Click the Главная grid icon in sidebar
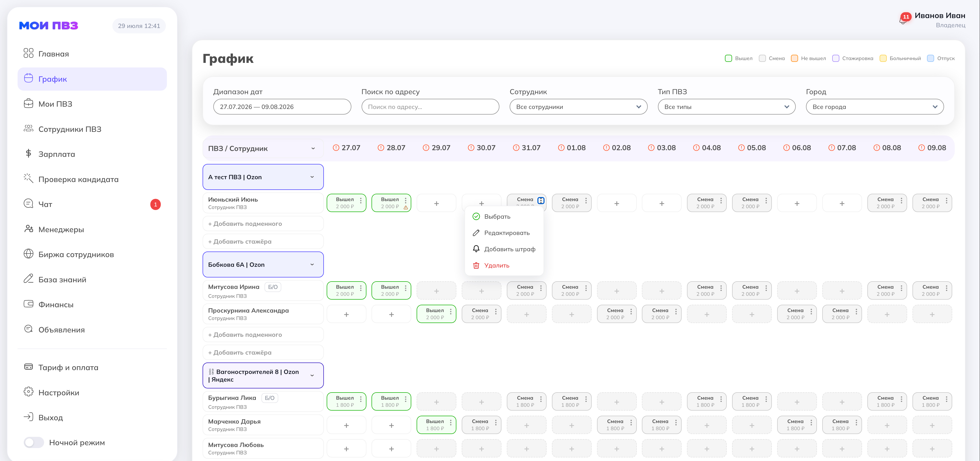Viewport: 980px width, 461px height. tap(28, 53)
